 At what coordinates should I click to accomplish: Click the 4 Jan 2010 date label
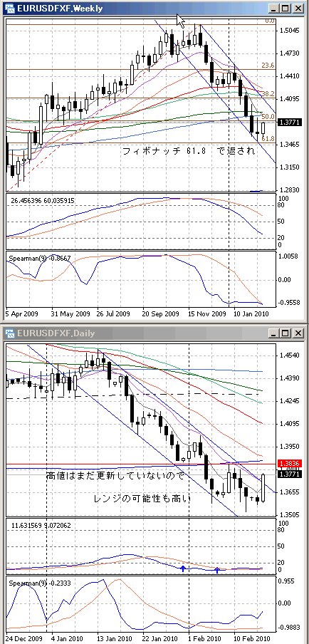[x=68, y=639]
